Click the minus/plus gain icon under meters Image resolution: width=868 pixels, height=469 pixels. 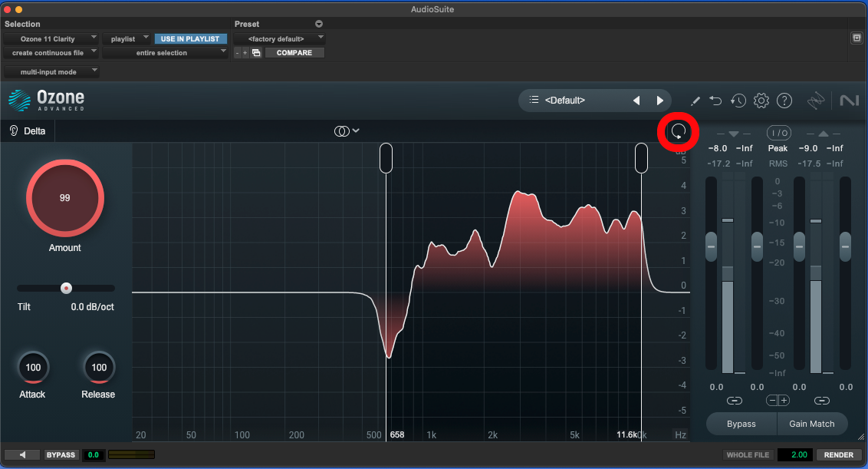tap(778, 400)
